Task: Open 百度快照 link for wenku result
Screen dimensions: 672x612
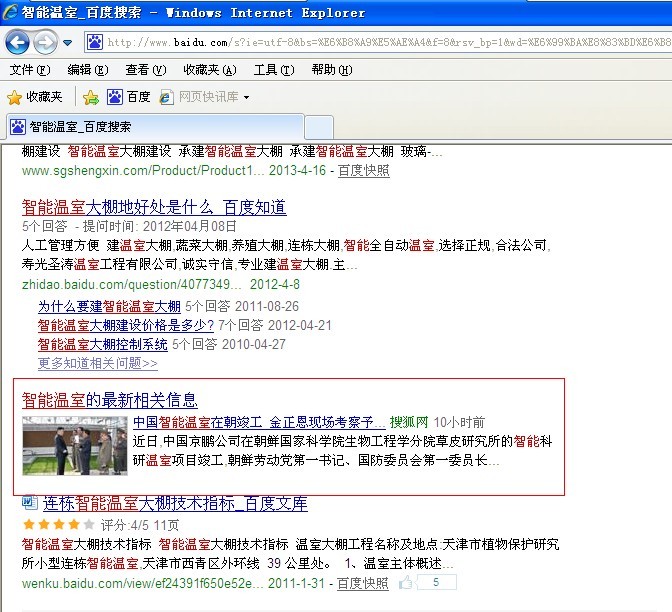Action: (363, 583)
